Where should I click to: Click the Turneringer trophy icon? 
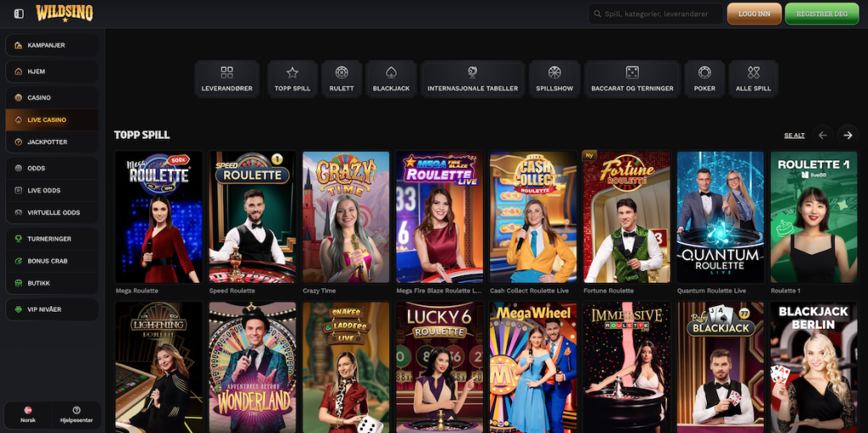[19, 239]
